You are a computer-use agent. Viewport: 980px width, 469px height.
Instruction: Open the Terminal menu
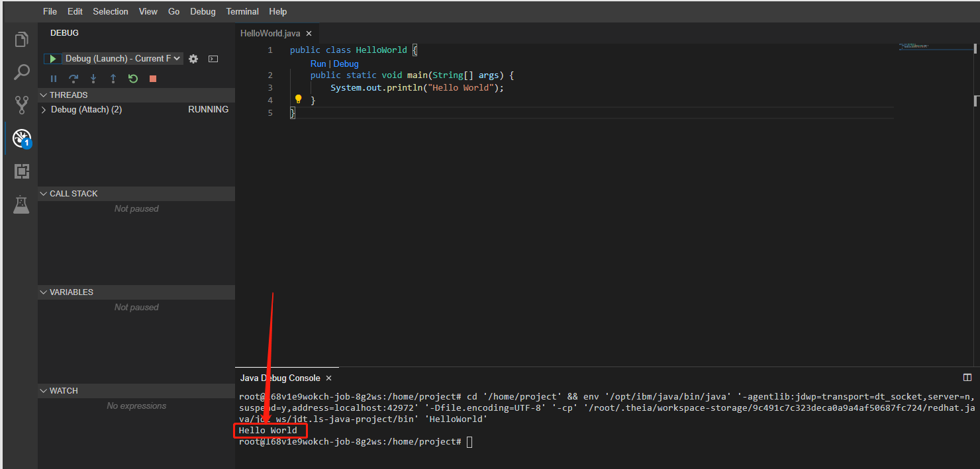(242, 11)
